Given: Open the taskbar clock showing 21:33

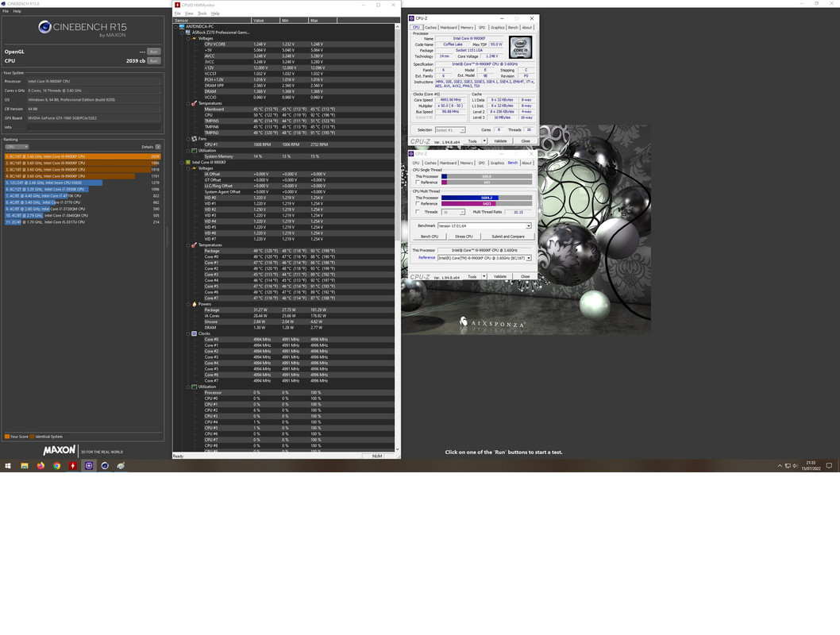Looking at the screenshot, I should pos(811,466).
